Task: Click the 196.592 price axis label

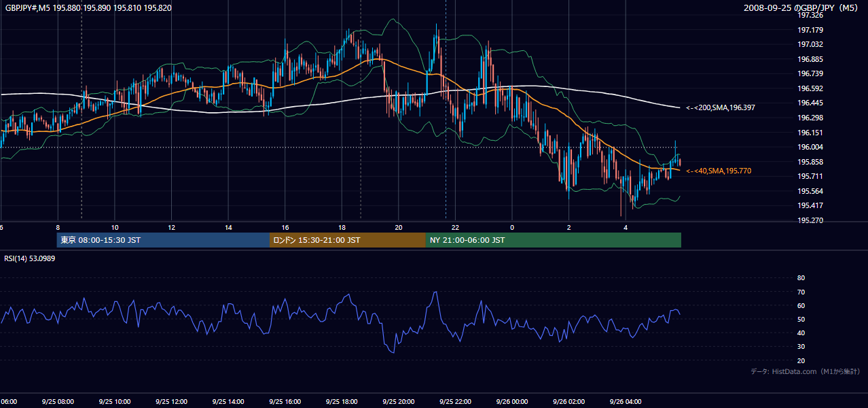Action: point(810,88)
